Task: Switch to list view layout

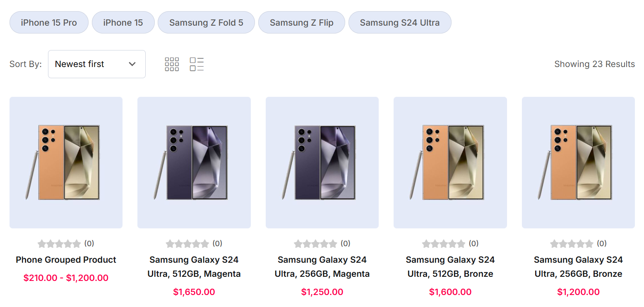Action: point(197,64)
